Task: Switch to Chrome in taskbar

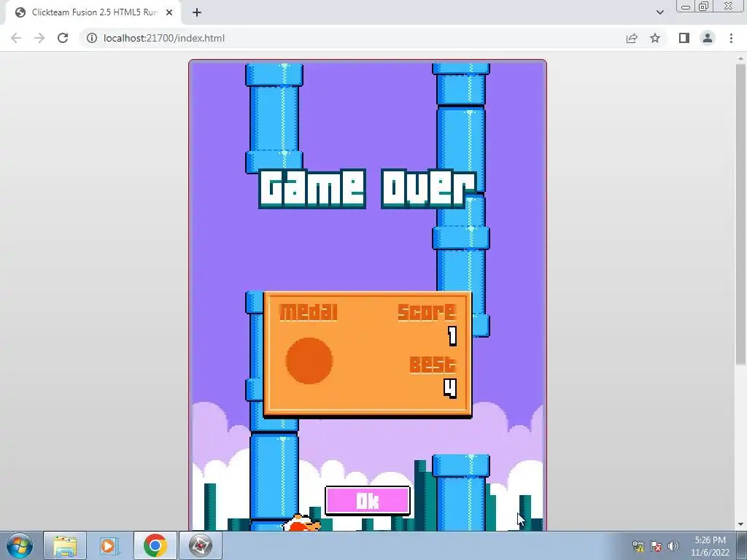Action: coord(155,545)
